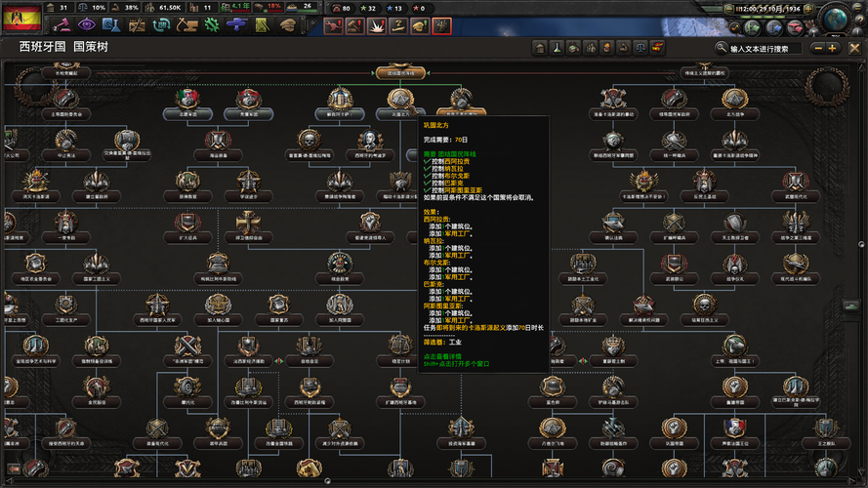The width and height of the screenshot is (868, 488).
Task: Toggle the industry focus filter
Action: coord(573,48)
